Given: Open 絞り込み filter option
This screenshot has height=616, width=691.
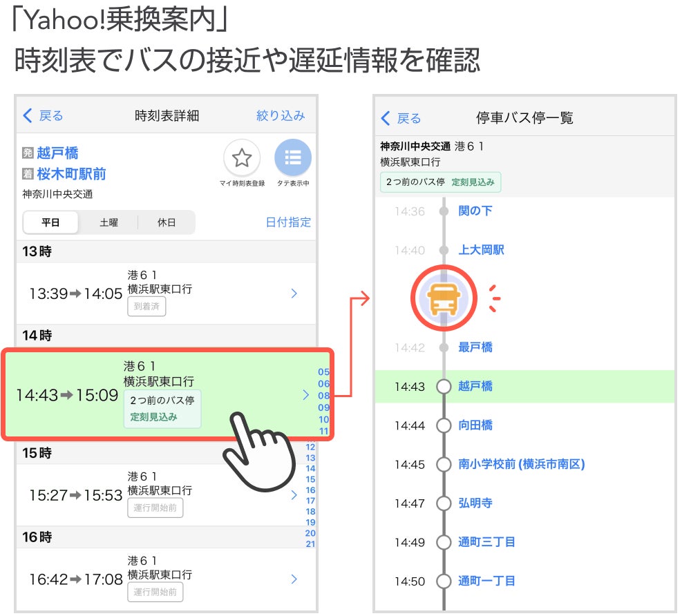Looking at the screenshot, I should coord(281,116).
